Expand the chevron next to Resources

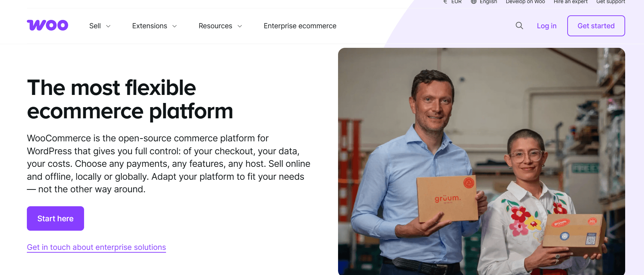tap(240, 26)
